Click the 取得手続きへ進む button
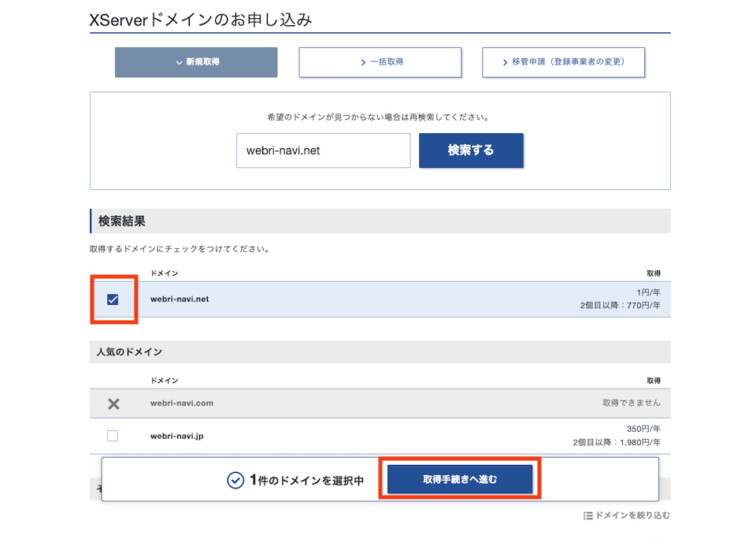 click(460, 479)
